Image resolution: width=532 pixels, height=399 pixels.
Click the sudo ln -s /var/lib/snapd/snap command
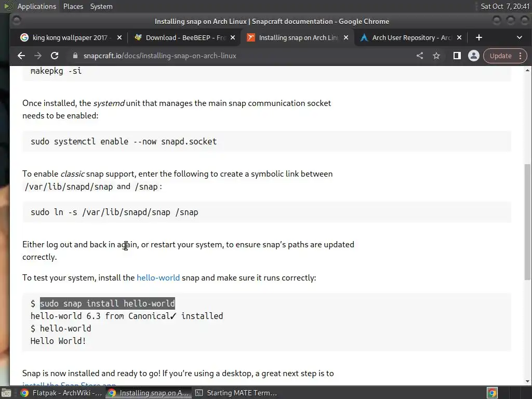click(x=114, y=212)
